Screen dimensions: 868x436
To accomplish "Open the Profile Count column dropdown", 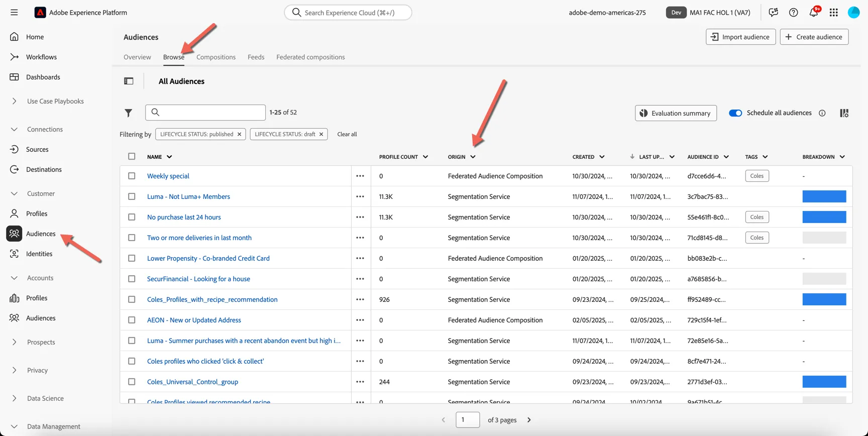I will tap(425, 157).
